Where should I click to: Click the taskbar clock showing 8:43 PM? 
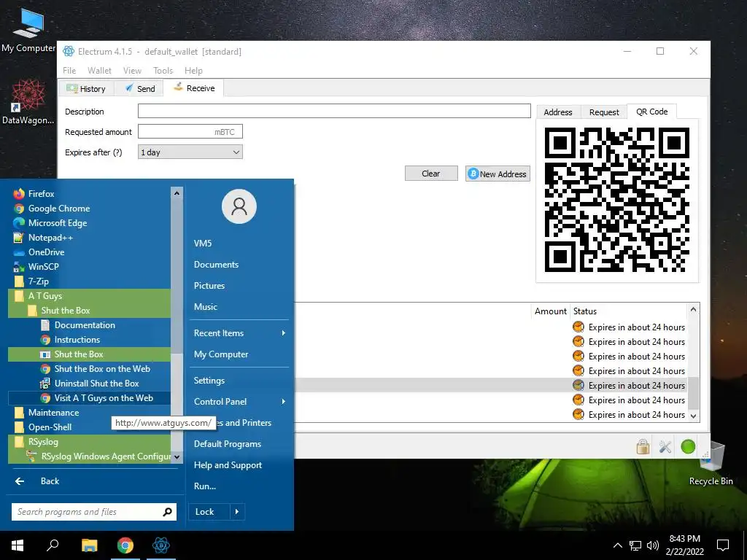[x=684, y=545]
